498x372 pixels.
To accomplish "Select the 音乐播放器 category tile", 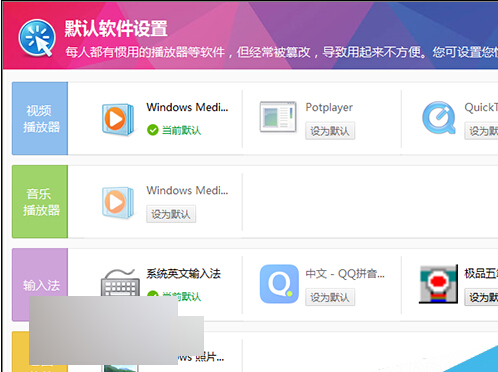I will tap(40, 201).
